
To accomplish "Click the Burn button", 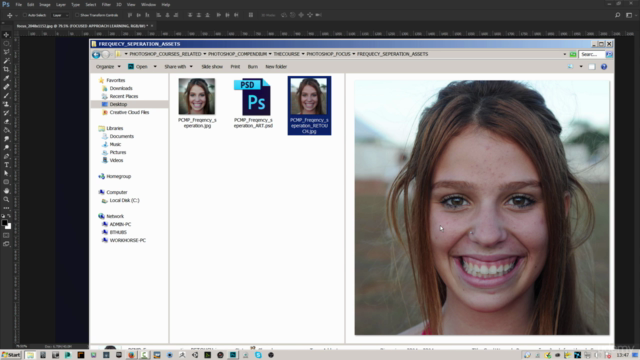I will (x=253, y=67).
